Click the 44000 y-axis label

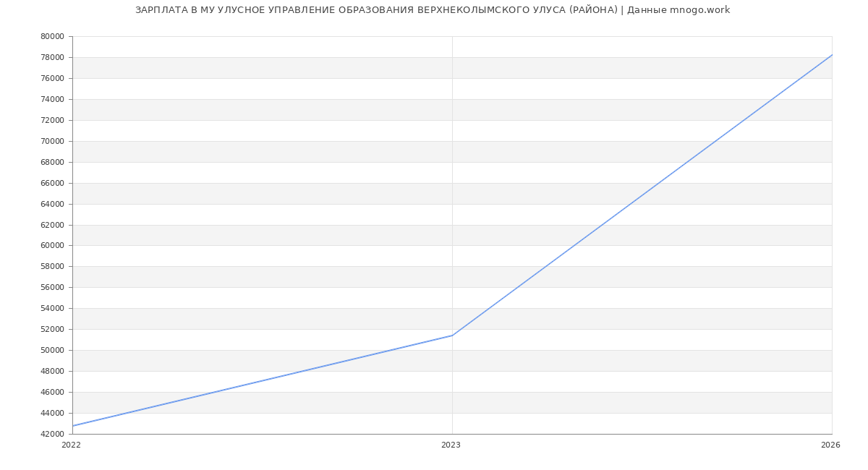pos(53,413)
